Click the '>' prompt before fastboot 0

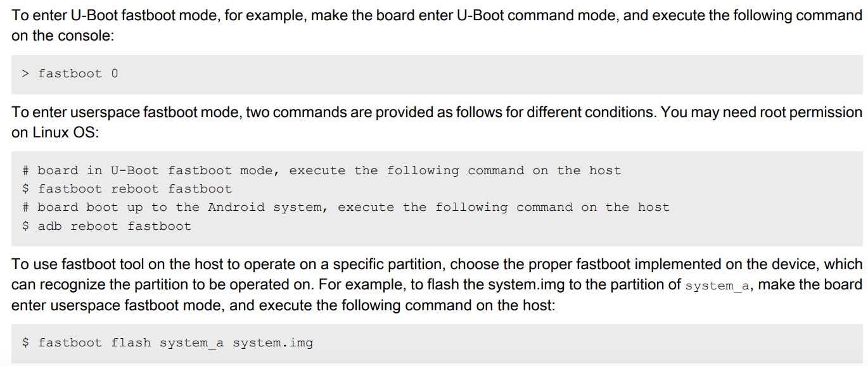point(25,73)
